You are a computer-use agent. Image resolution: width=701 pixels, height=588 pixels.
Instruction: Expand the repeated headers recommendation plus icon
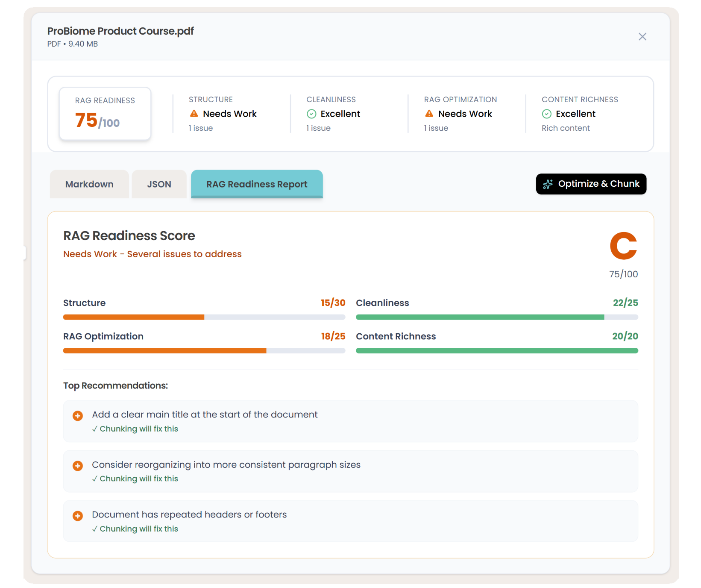78,516
